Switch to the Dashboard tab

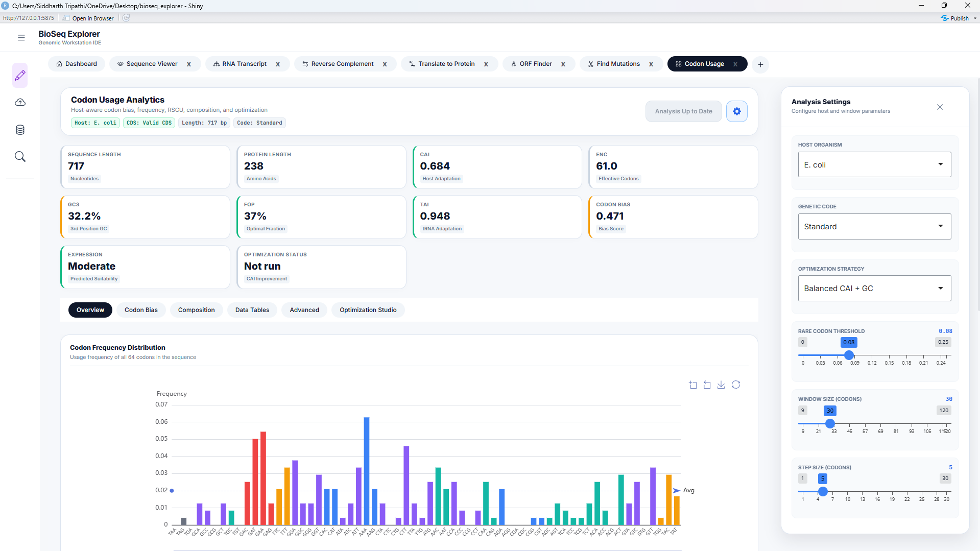[x=77, y=64]
